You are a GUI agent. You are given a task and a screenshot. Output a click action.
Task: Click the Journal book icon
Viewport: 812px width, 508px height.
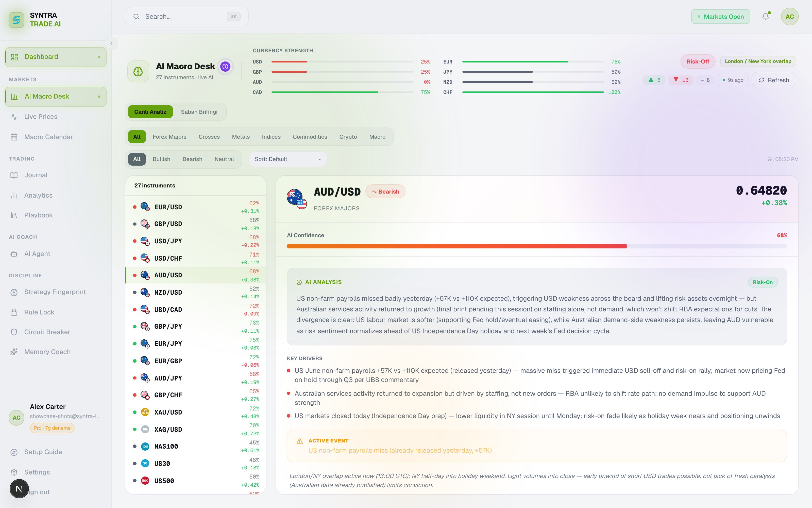click(x=14, y=175)
